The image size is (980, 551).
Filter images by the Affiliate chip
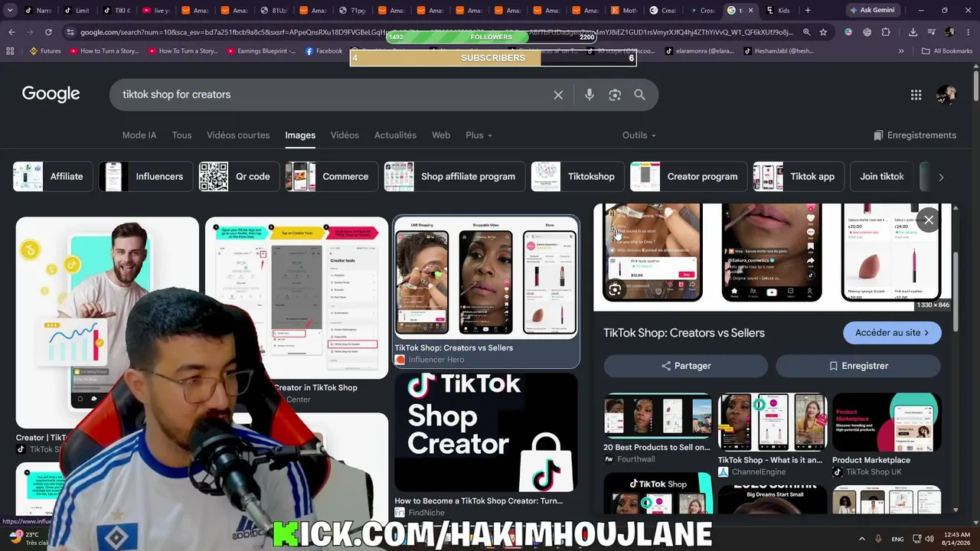pyautogui.click(x=53, y=177)
